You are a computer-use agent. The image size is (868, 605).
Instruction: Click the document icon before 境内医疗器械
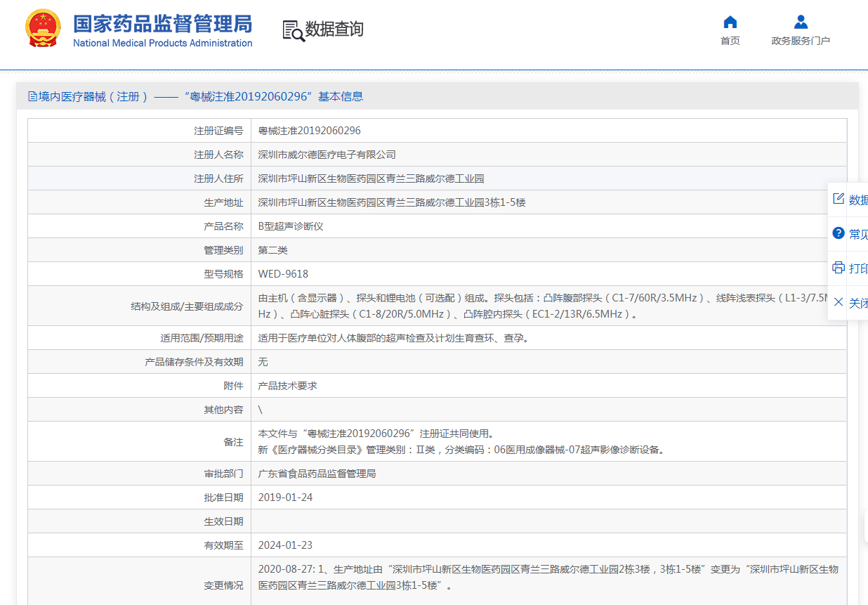(32, 97)
